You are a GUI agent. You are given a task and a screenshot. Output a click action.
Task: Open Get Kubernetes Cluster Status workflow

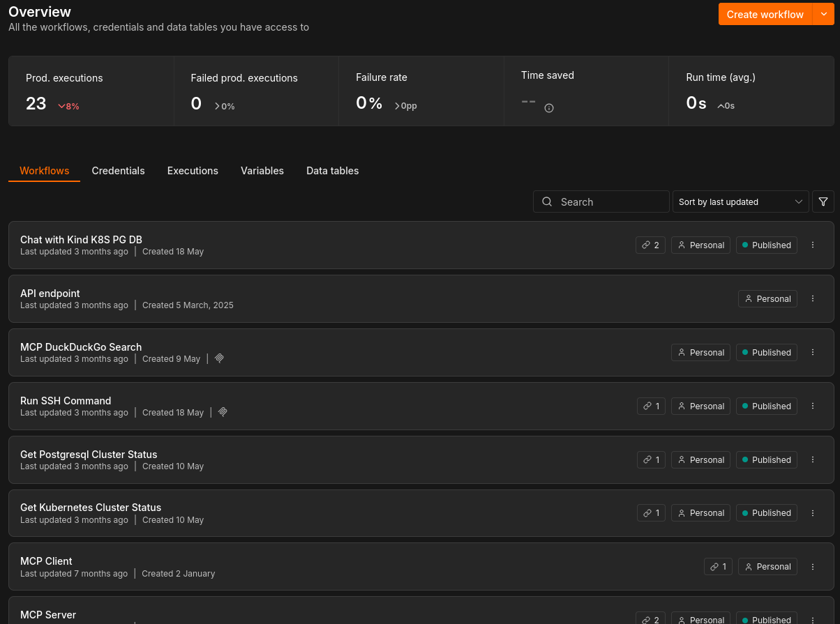point(421,512)
